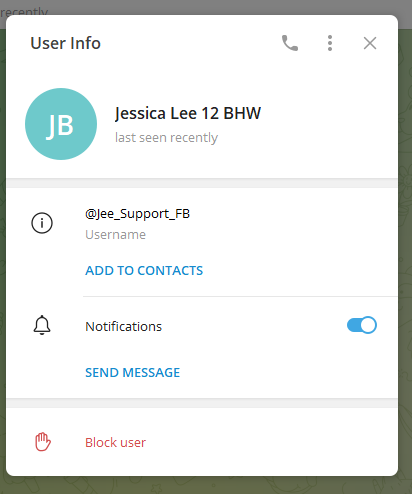Click the green chat background below dialog
The image size is (412, 494).
pos(206,485)
